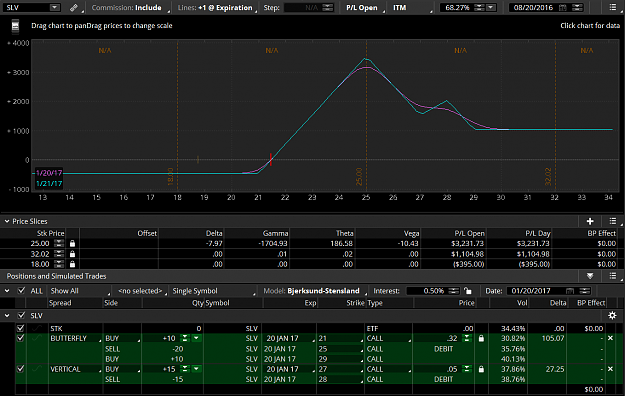The image size is (625, 396).
Task: Toggle the SLV group checkbox
Action: (21, 315)
